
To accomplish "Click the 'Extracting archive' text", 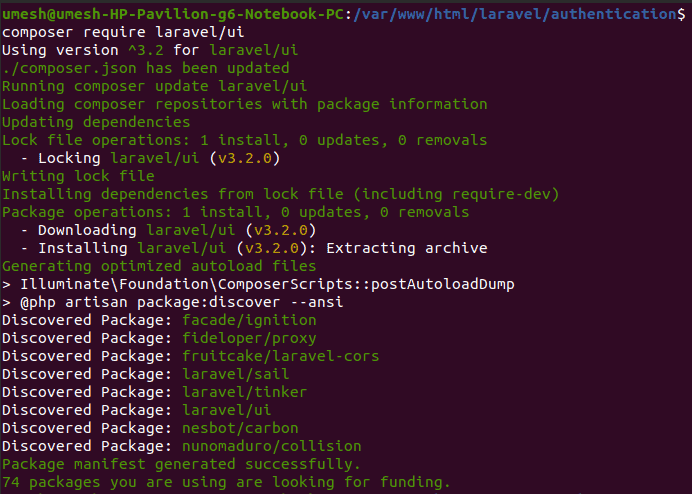I will click(x=406, y=248).
